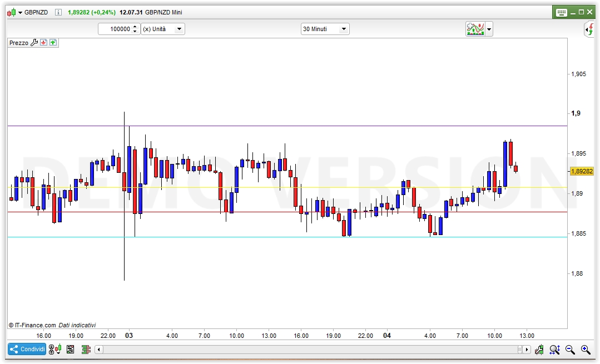Click the chain link candlestick icon
This screenshot has width=600, height=364.
tap(54, 349)
